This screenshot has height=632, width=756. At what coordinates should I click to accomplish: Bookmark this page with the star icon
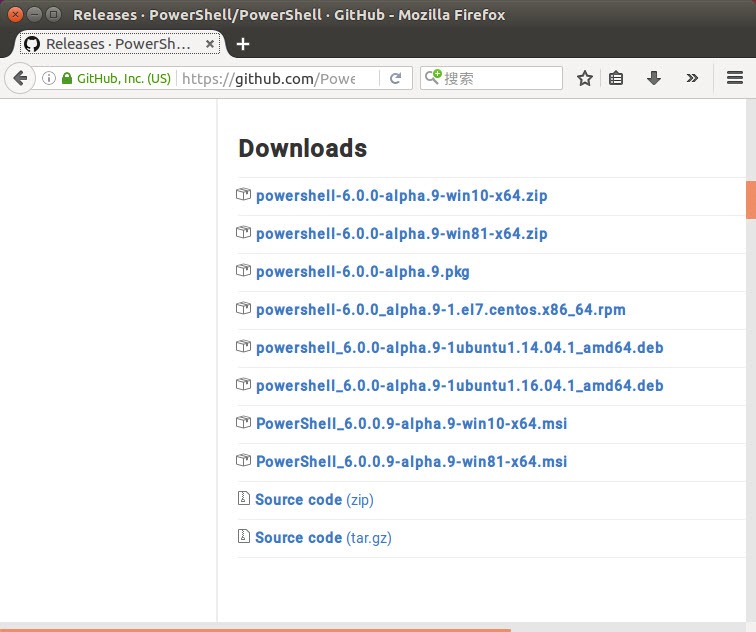pyautogui.click(x=585, y=78)
